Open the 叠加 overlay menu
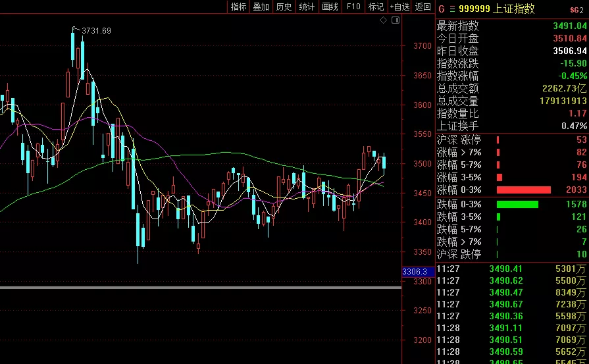Image resolution: width=589 pixels, height=364 pixels. (261, 7)
